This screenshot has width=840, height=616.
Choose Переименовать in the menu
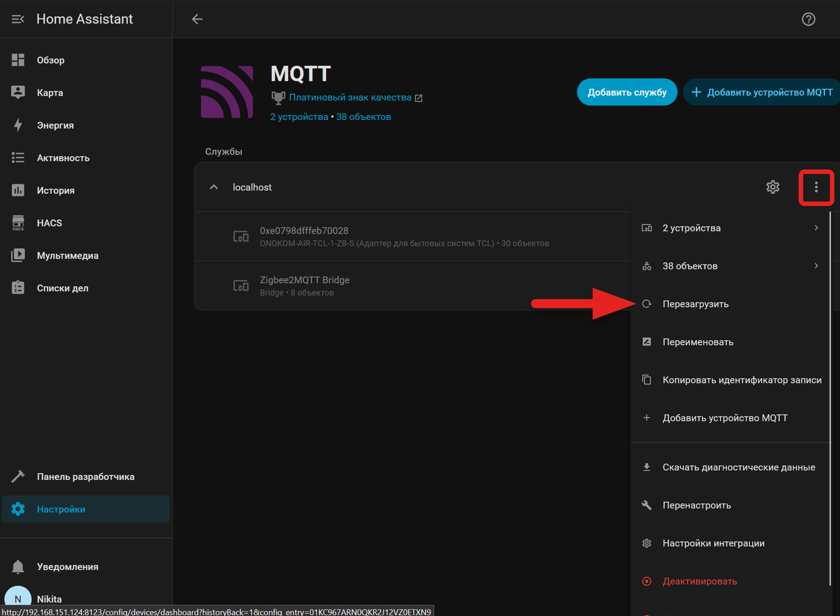click(x=730, y=342)
